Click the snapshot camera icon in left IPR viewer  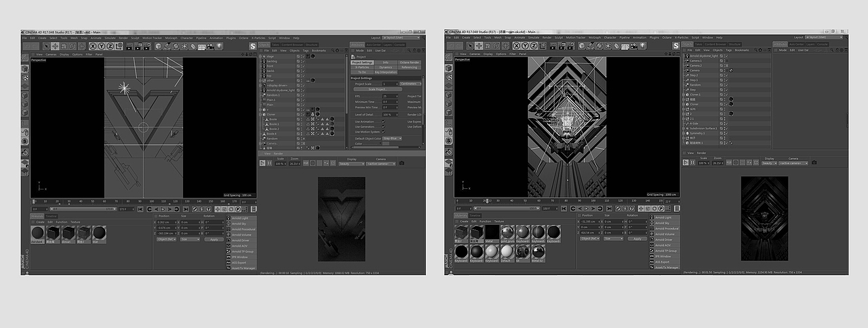(401, 163)
